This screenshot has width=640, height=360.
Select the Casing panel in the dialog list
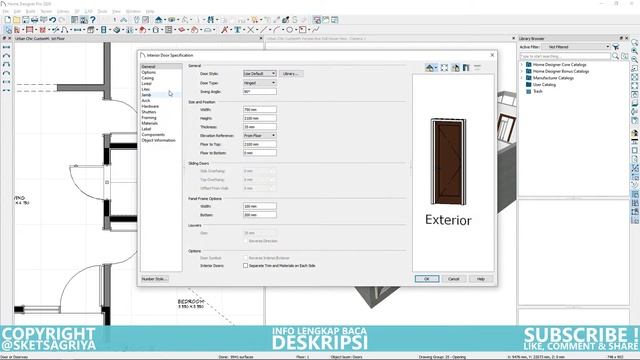148,78
